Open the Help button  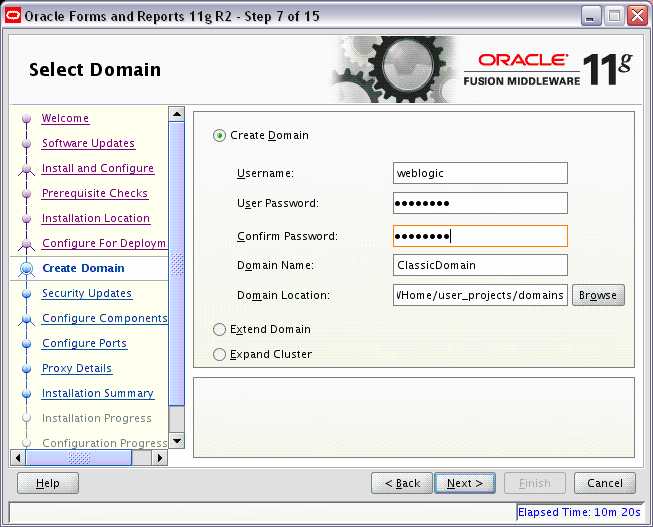point(48,483)
